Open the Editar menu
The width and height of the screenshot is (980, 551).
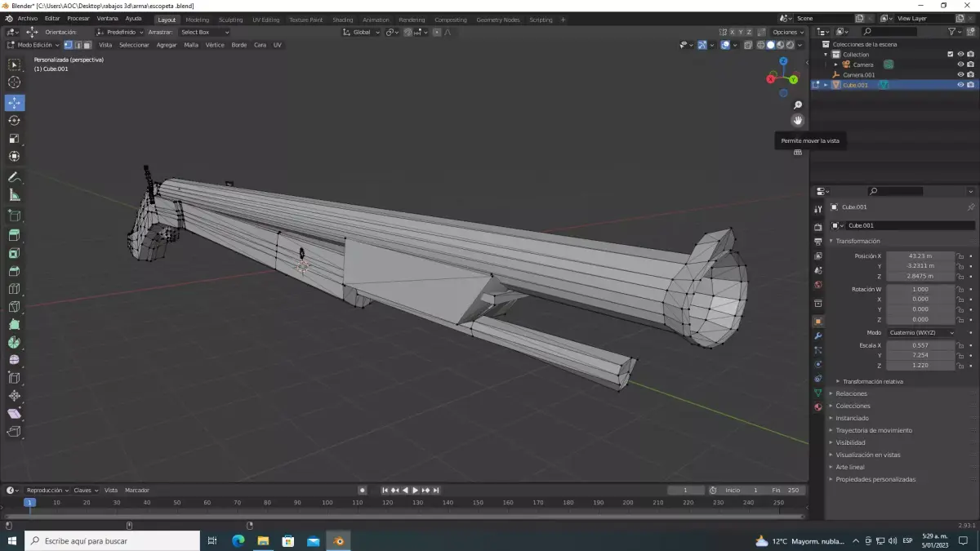tap(52, 18)
